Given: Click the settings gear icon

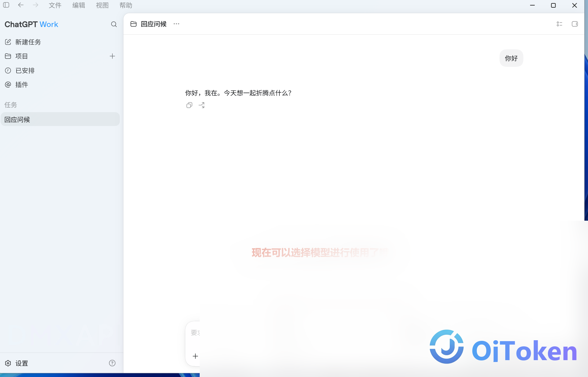Looking at the screenshot, I should pyautogui.click(x=8, y=363).
